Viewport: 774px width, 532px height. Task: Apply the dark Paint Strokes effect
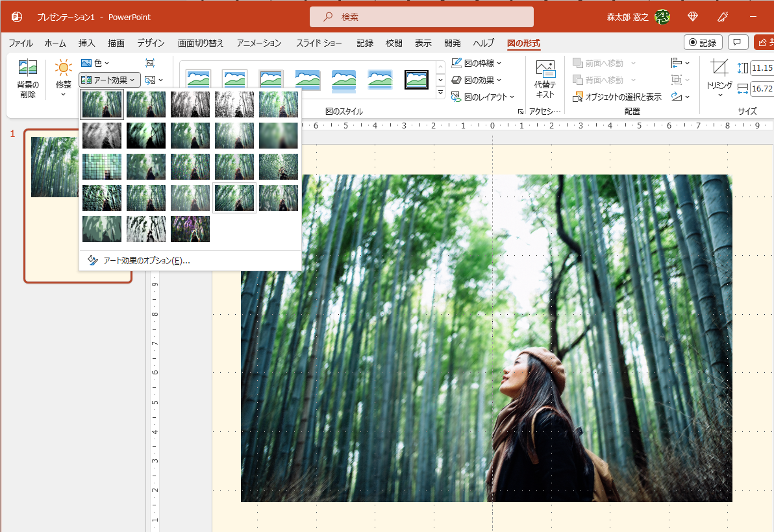click(x=146, y=136)
